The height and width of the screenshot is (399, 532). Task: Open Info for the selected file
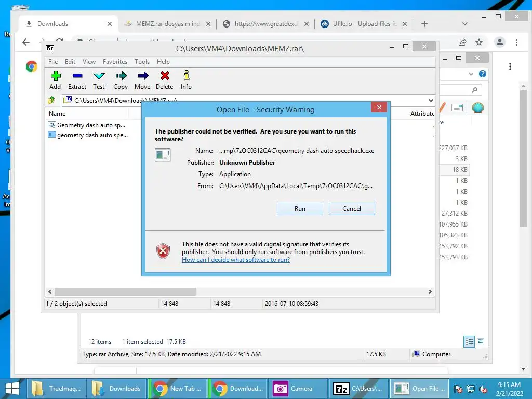point(186,81)
